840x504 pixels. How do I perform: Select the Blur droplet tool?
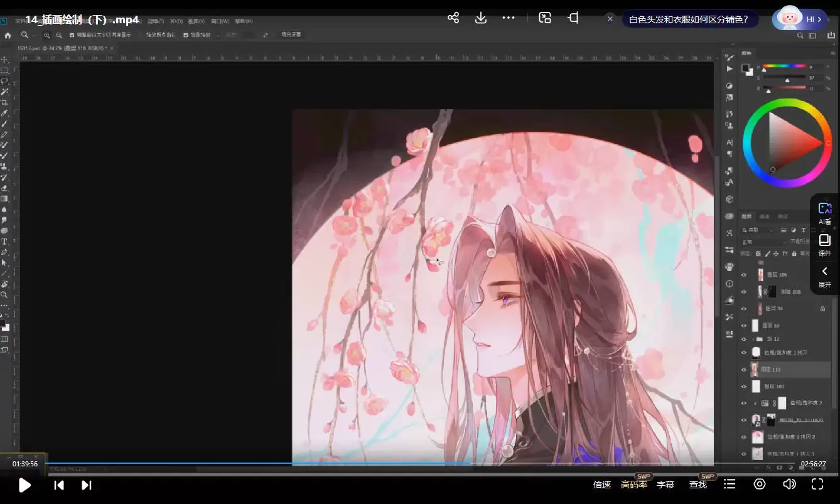(4, 209)
